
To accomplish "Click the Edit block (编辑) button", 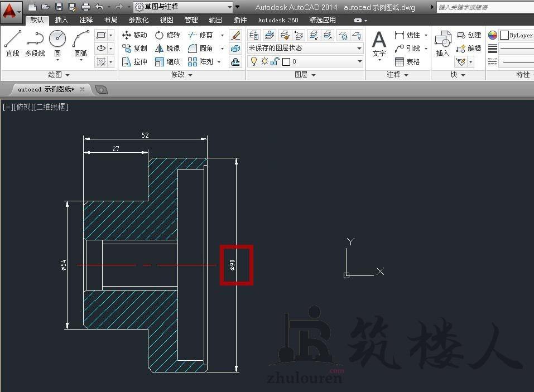I will (x=469, y=49).
